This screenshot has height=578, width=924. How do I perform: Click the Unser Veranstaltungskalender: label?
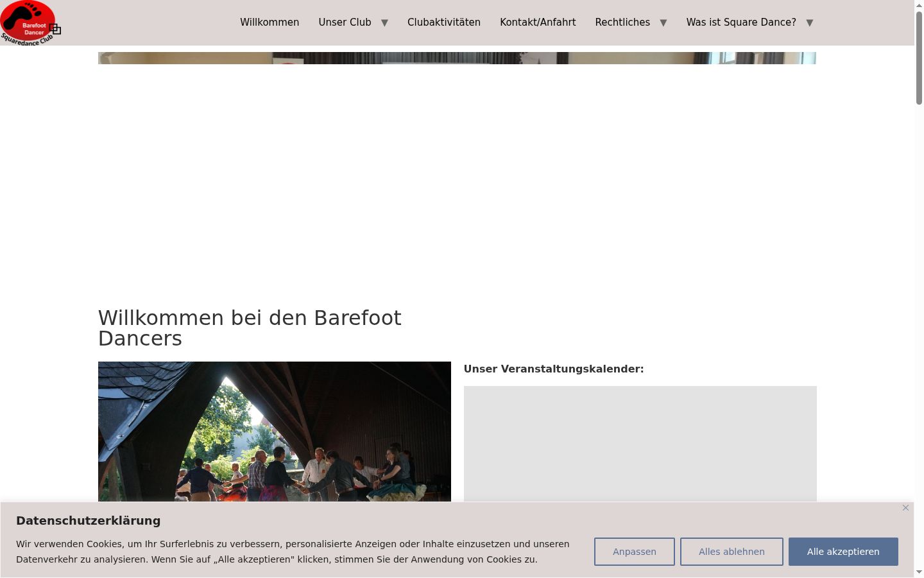[554, 369]
